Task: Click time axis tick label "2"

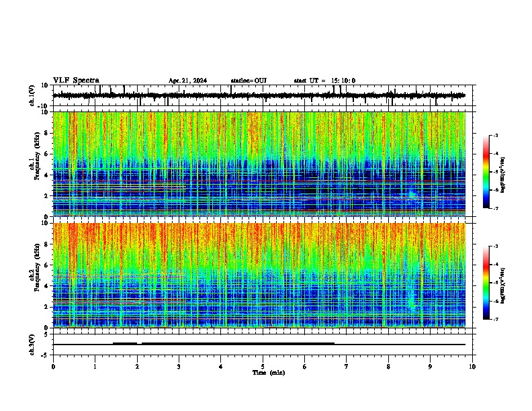Action: pos(137,367)
